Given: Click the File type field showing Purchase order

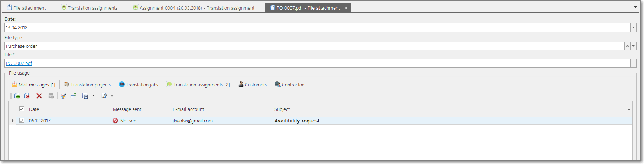Looking at the screenshot, I should (x=314, y=46).
